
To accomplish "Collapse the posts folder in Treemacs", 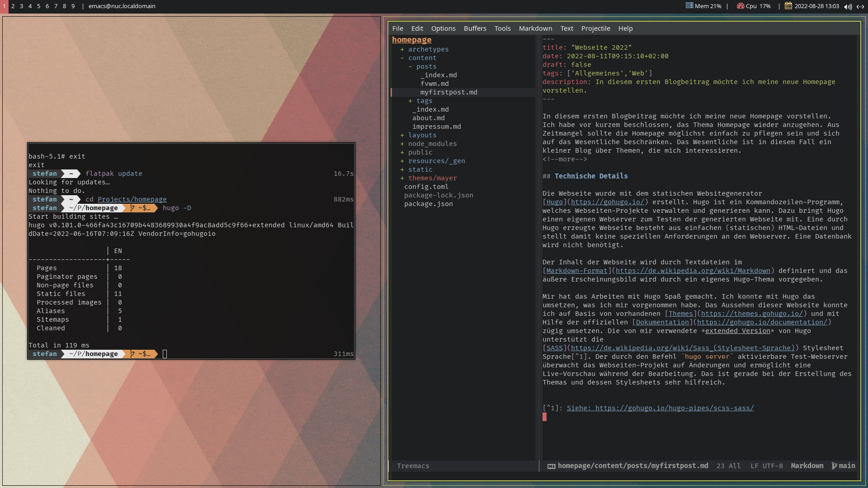I will 410,66.
